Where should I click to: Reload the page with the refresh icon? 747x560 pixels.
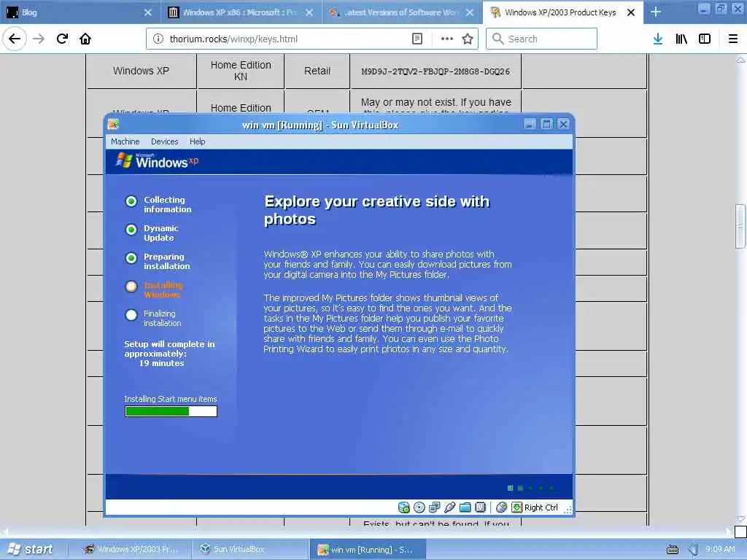(62, 39)
